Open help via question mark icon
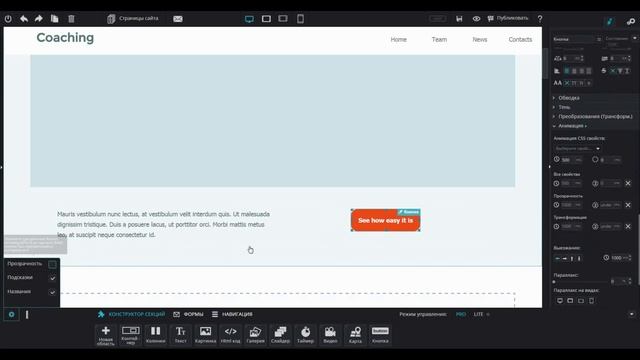640x360 pixels. (x=540, y=19)
